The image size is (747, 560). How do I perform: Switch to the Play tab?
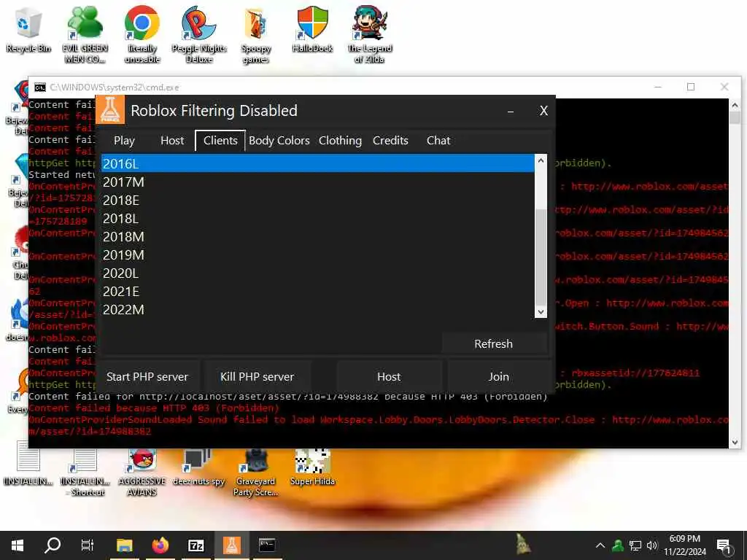pos(124,141)
